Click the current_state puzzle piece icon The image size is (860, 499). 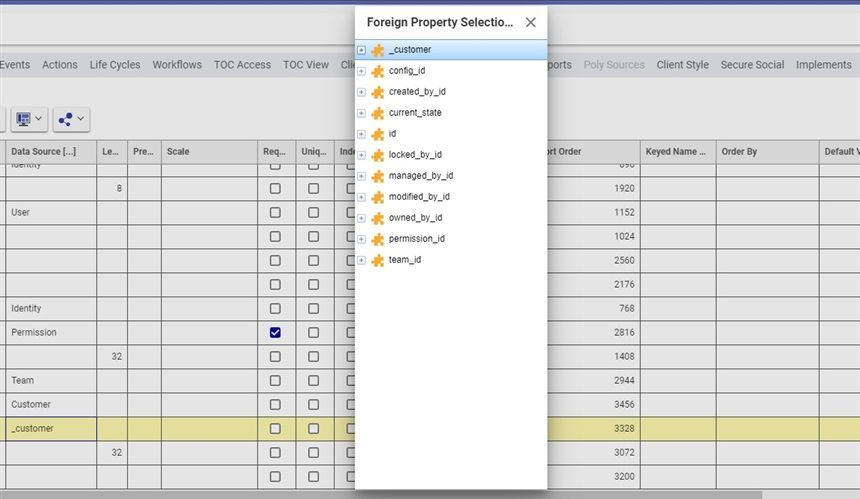click(x=377, y=113)
